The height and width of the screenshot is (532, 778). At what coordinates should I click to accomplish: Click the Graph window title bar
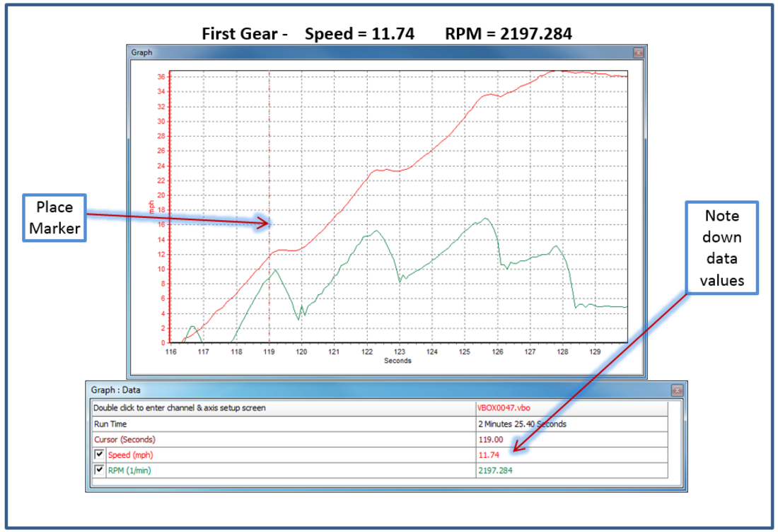point(354,52)
